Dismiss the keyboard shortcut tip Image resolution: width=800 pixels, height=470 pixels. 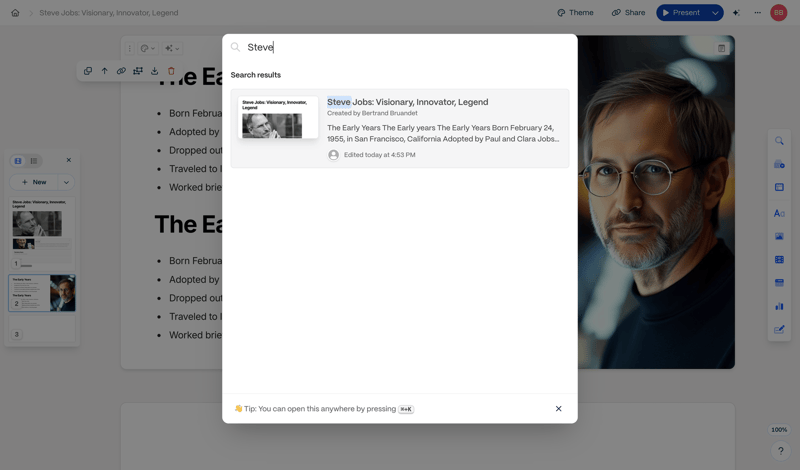click(558, 409)
